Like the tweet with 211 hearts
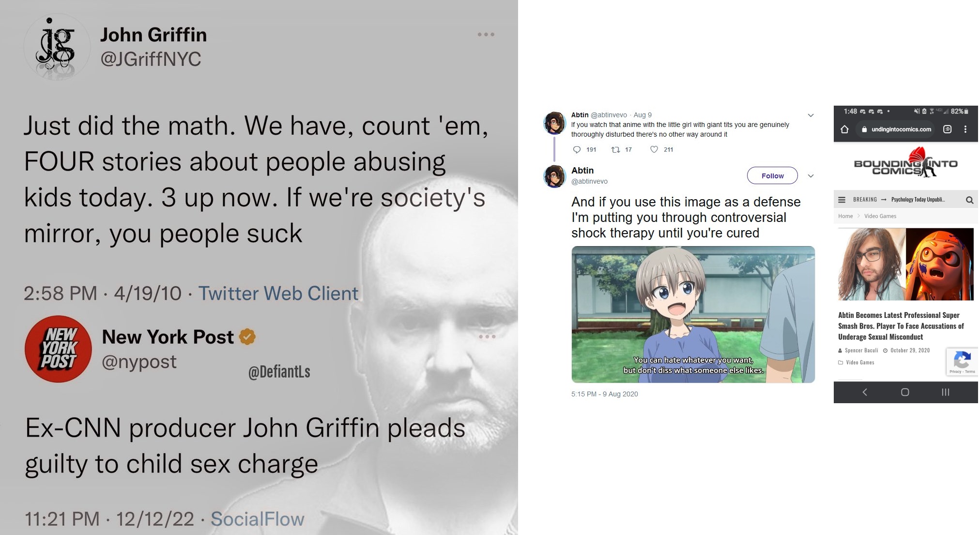 click(654, 150)
